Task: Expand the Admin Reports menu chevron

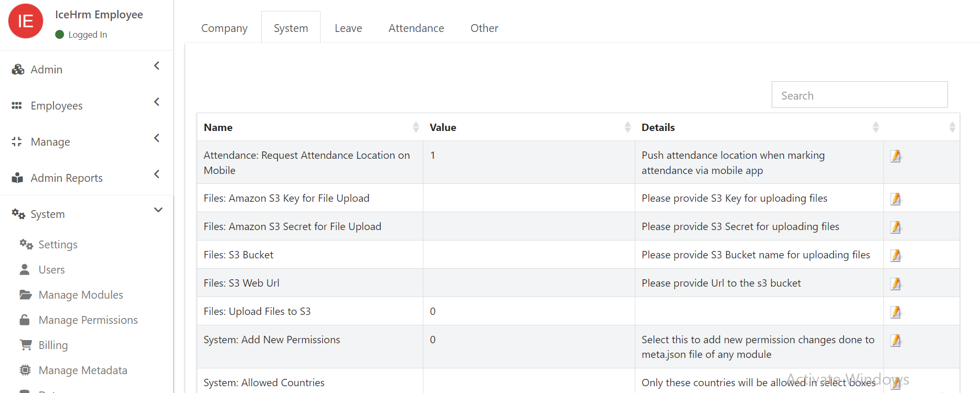Action: (x=156, y=174)
